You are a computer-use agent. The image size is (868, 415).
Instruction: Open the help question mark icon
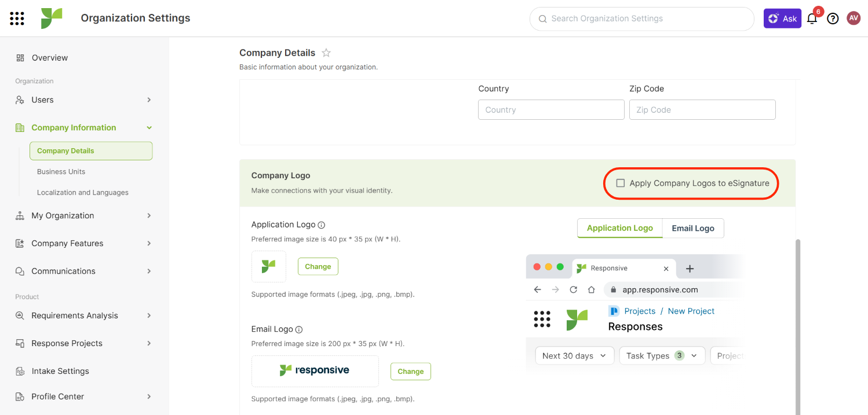[x=833, y=19]
